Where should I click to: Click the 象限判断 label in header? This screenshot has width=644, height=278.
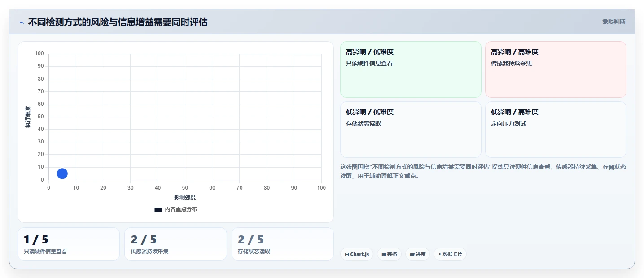613,22
